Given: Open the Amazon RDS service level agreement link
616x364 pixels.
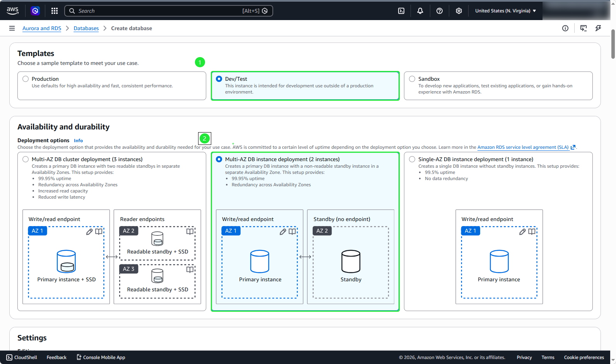Looking at the screenshot, I should [x=523, y=147].
